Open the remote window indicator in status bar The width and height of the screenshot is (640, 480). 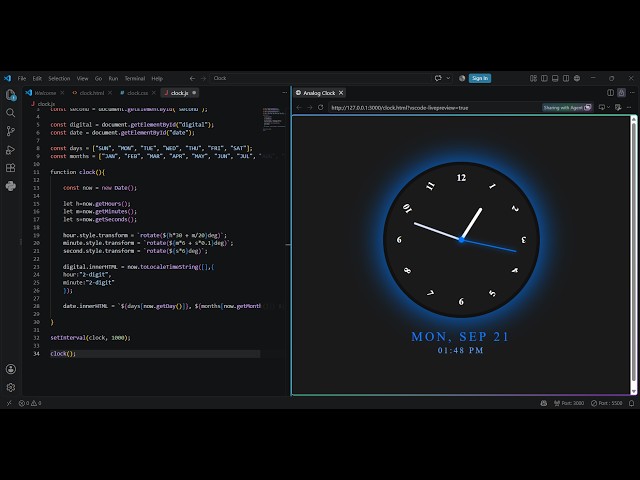pyautogui.click(x=9, y=403)
